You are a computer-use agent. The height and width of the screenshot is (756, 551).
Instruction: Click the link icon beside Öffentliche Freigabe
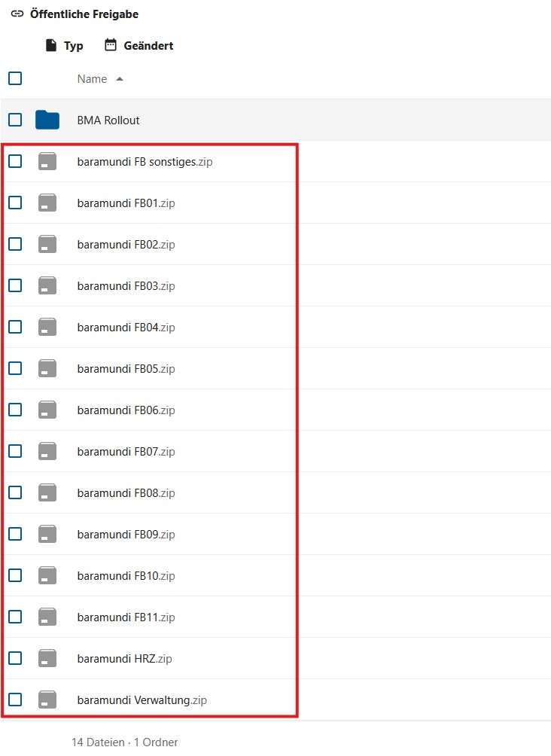17,14
